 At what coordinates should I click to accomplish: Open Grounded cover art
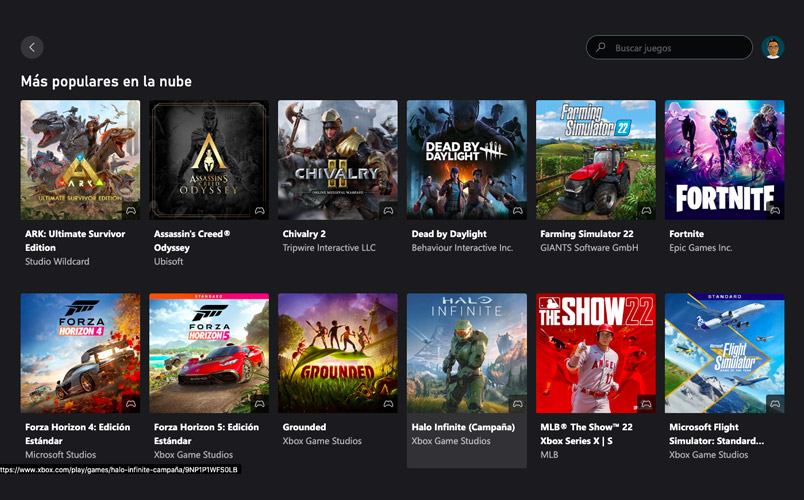coord(337,353)
